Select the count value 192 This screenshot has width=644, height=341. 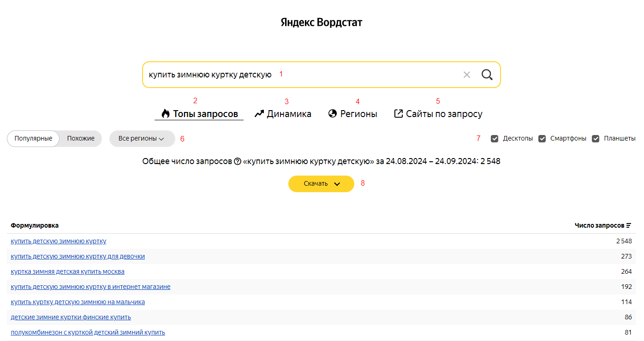[626, 287]
